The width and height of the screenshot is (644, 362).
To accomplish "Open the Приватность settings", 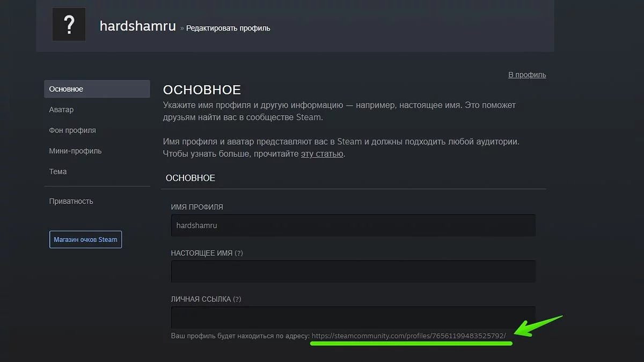I will [x=71, y=201].
